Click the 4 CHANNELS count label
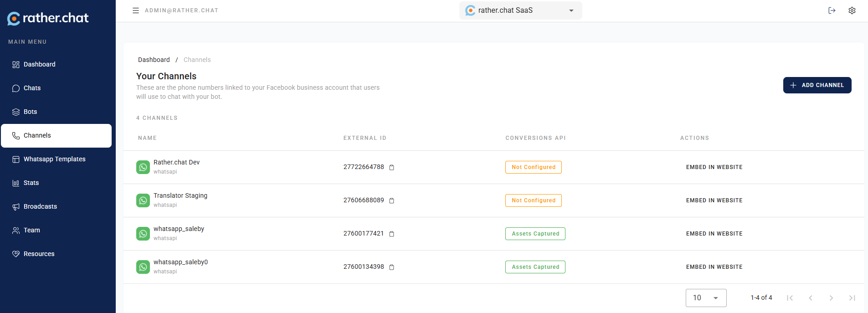The height and width of the screenshot is (313, 868). coord(157,118)
